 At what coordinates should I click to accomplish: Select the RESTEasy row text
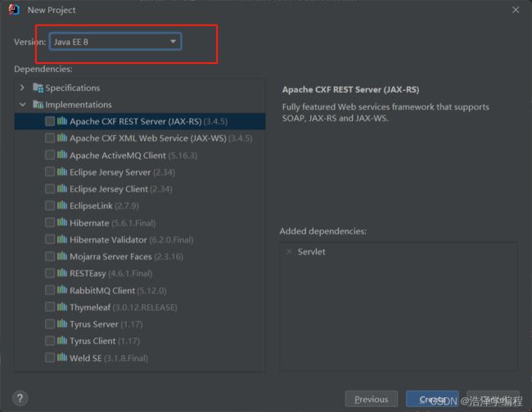point(111,274)
